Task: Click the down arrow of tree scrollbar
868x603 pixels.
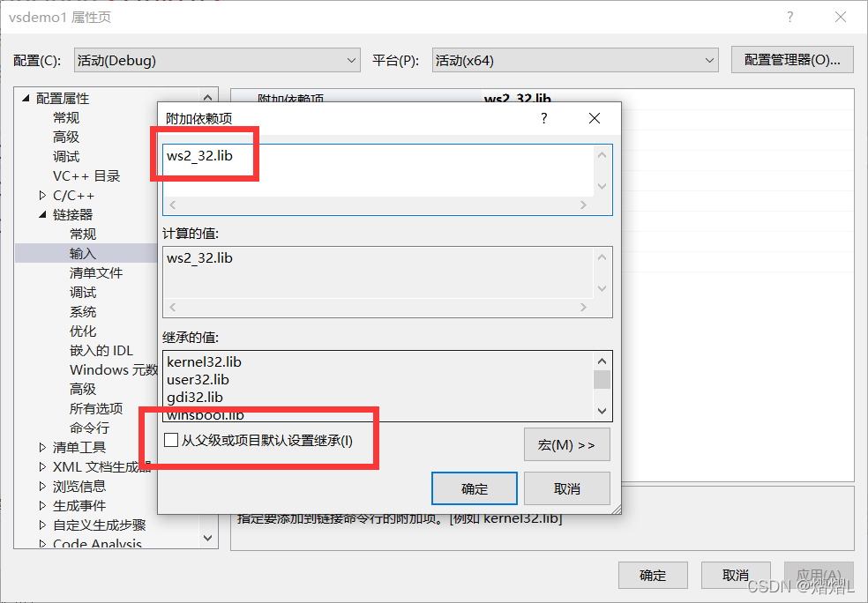Action: (x=207, y=538)
